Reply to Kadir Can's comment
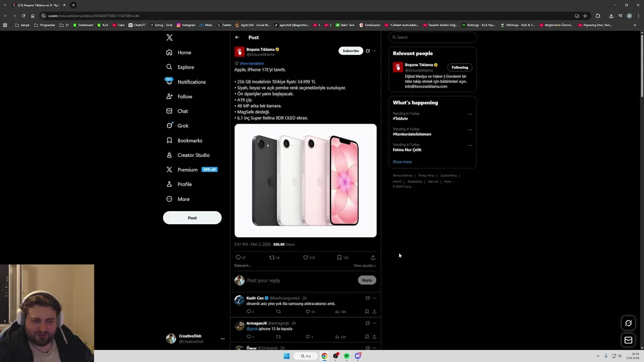This screenshot has width=644, height=362. (x=250, y=312)
